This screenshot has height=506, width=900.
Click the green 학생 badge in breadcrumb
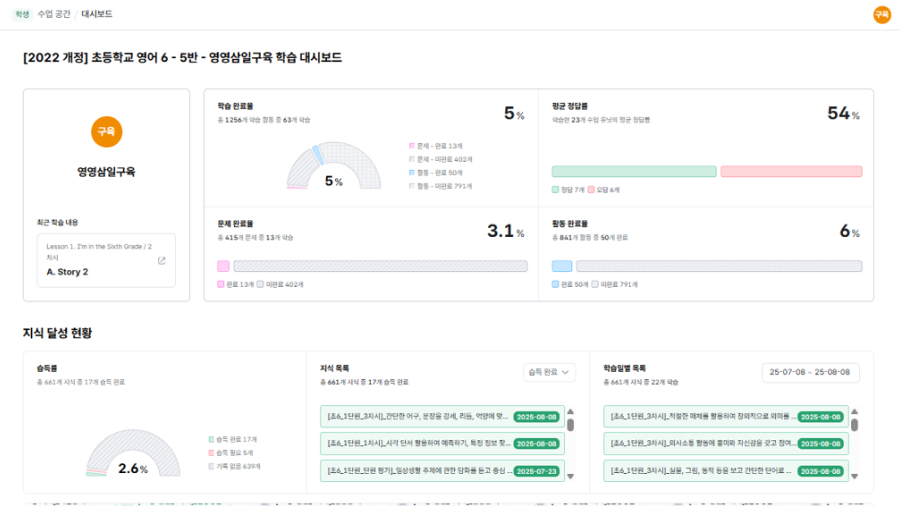(x=22, y=14)
